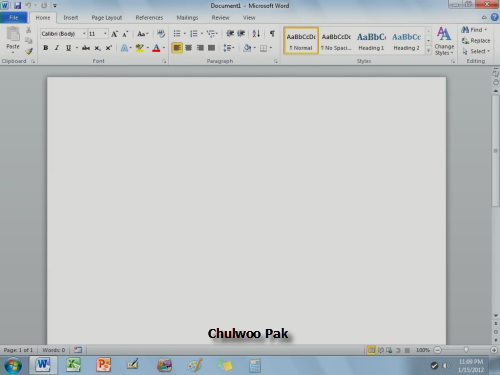Image resolution: width=500 pixels, height=375 pixels.
Task: Toggle Underline formatting
Action: pyautogui.click(x=68, y=48)
